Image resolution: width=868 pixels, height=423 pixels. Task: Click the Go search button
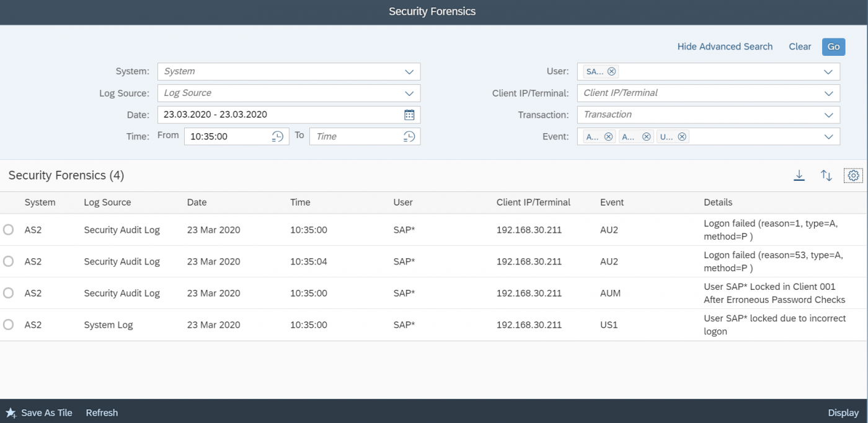tap(833, 46)
